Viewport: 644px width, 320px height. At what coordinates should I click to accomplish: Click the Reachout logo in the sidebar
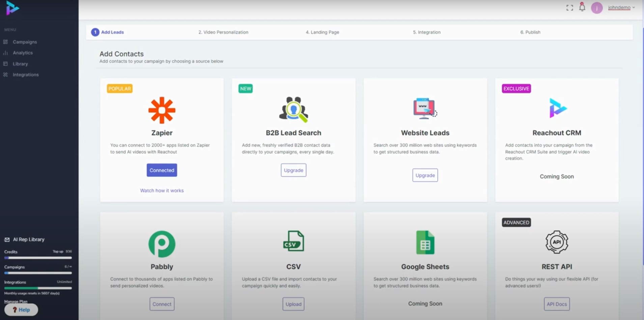pos(12,8)
